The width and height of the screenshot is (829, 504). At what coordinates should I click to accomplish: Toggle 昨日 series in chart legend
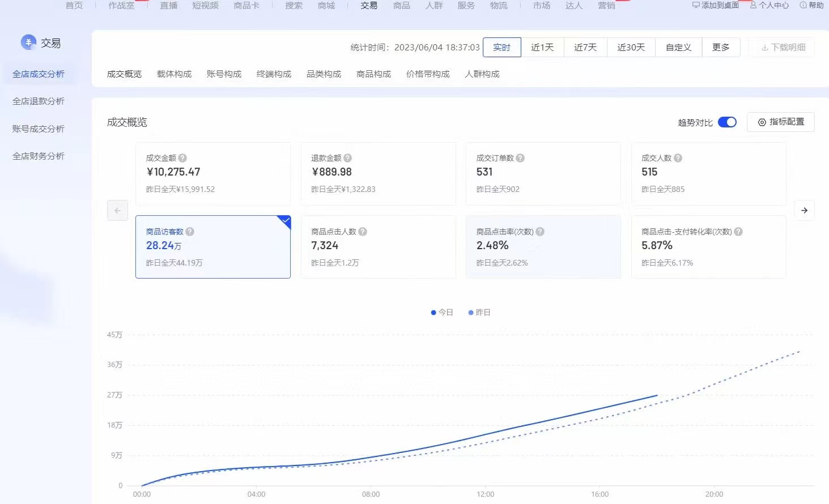click(x=479, y=313)
